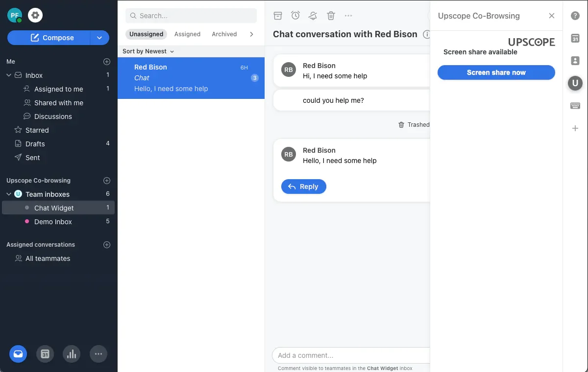
Task: Click the Upscope logo
Action: click(532, 42)
